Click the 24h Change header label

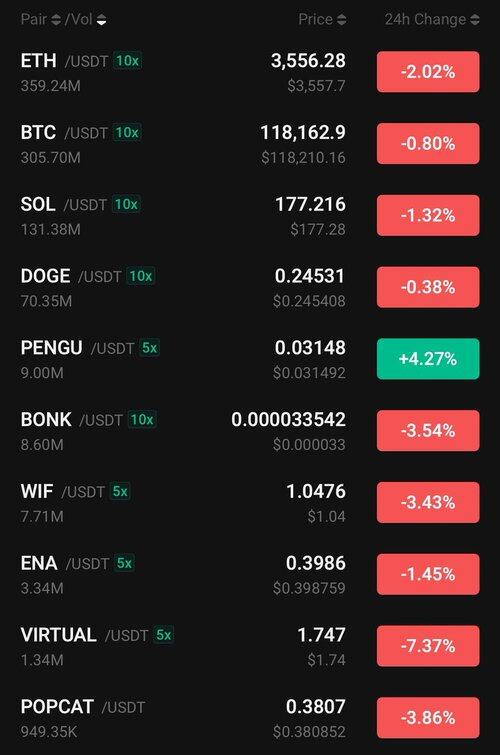point(425,20)
